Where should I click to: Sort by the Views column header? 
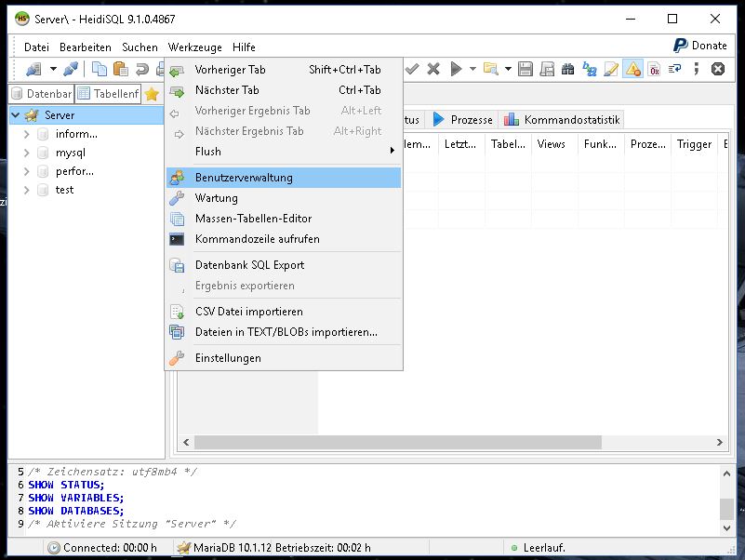click(x=554, y=144)
